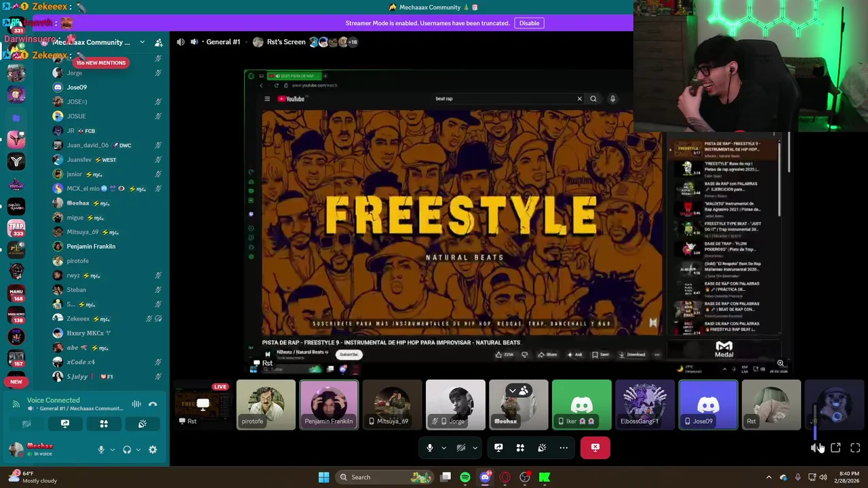Open invite people icon beside server name
Viewport: 868px width, 488px height.
click(x=159, y=42)
